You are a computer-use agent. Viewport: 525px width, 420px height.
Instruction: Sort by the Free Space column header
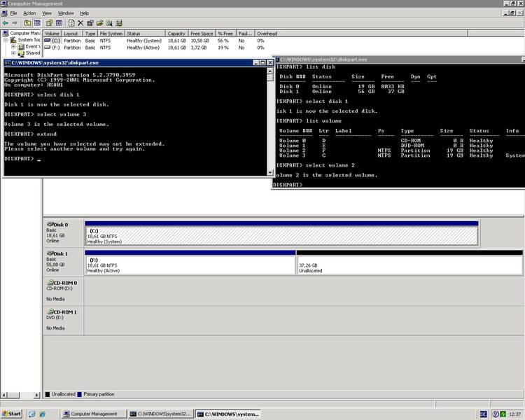(202, 34)
